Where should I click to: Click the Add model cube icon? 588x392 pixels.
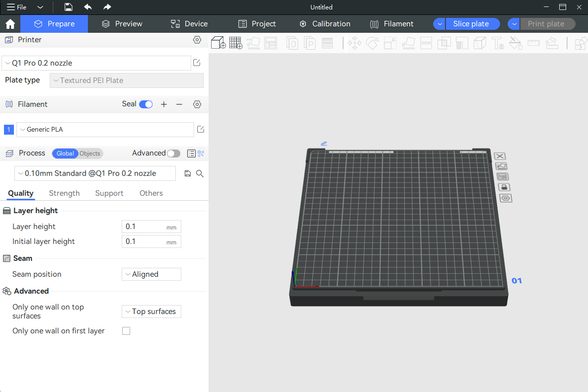tap(218, 43)
